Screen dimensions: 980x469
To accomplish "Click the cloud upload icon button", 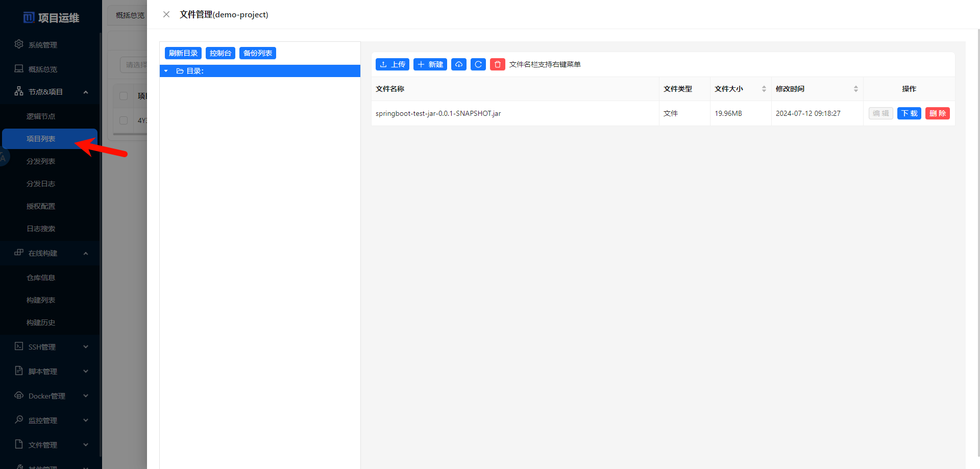I will point(458,64).
